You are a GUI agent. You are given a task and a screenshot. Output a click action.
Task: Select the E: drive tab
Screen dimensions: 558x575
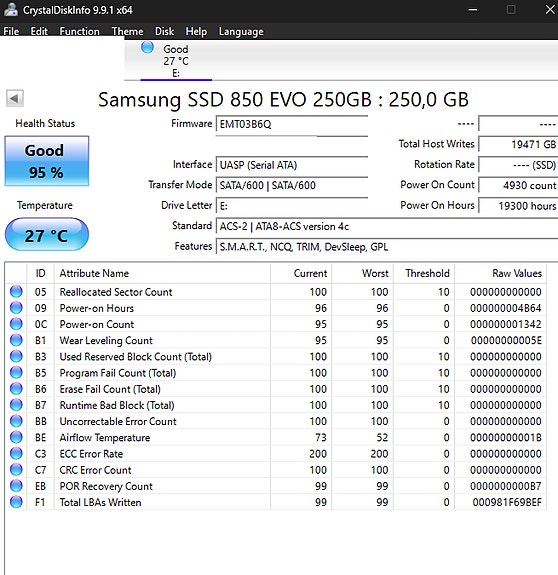(176, 61)
